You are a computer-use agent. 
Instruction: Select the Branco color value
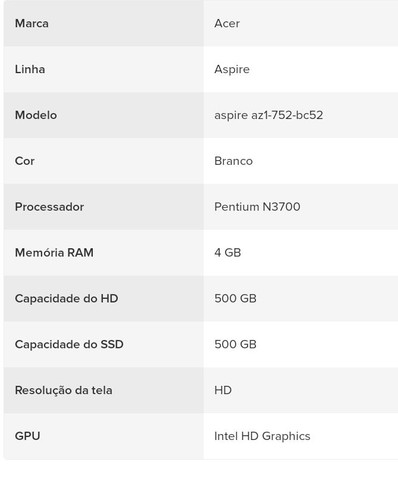coord(233,161)
